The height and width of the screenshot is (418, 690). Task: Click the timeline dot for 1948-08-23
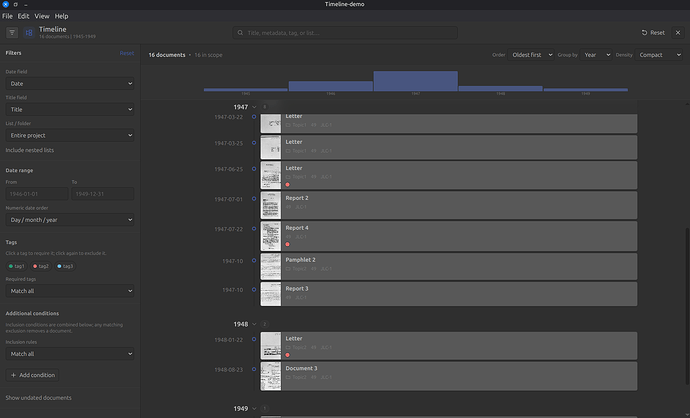point(254,369)
